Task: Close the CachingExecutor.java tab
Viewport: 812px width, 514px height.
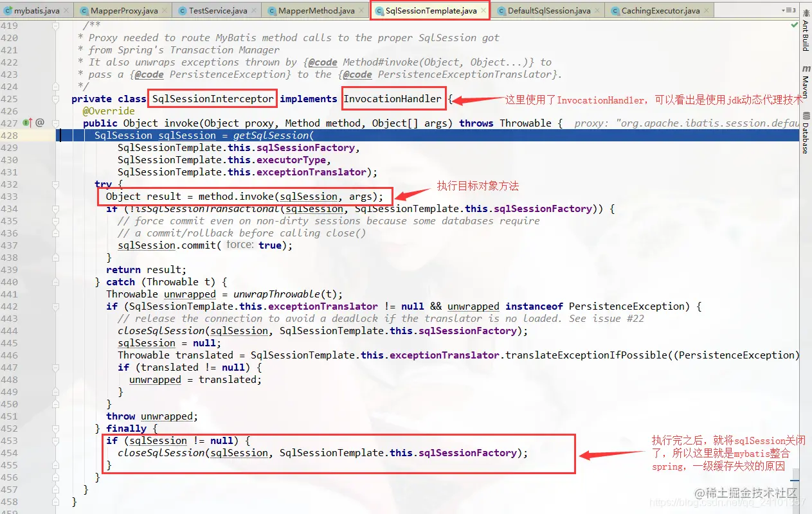Action: point(707,11)
